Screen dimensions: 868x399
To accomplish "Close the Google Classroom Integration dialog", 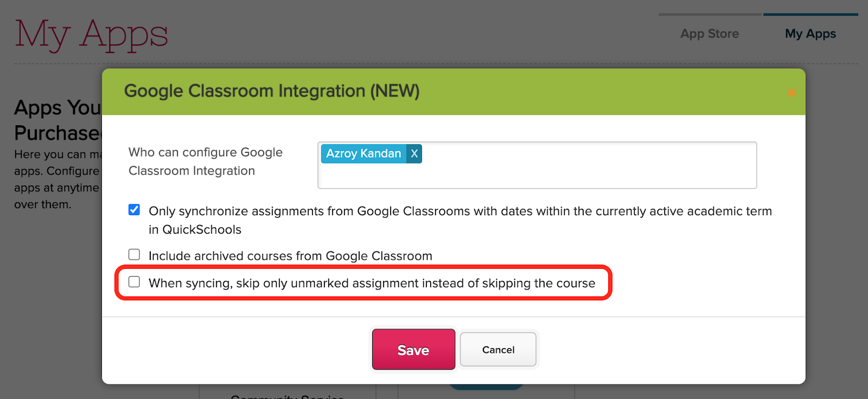I will coord(792,93).
